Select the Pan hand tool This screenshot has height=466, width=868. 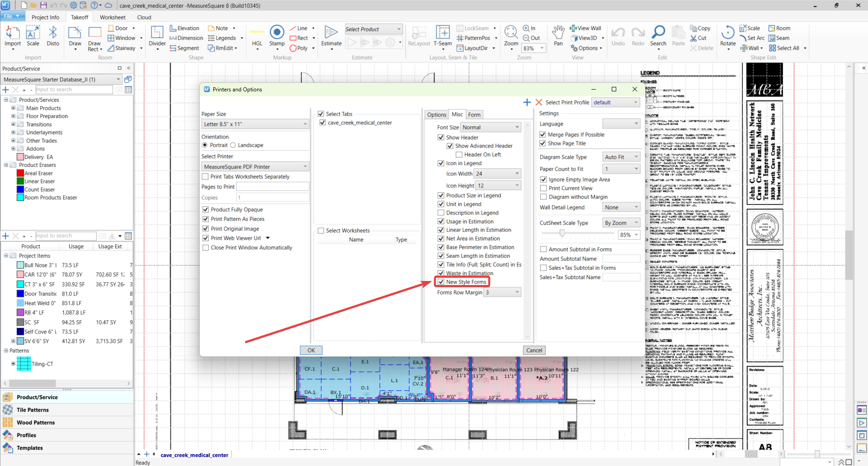click(x=558, y=37)
